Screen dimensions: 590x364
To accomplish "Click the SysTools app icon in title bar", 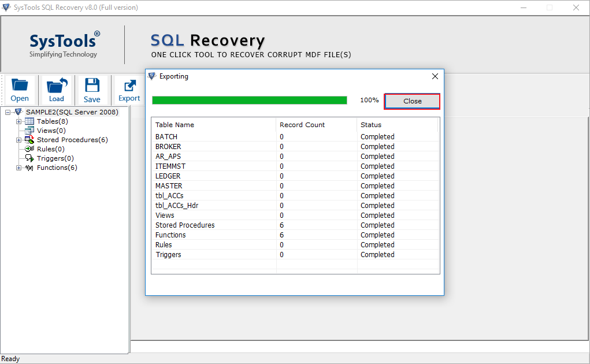I will click(6, 7).
